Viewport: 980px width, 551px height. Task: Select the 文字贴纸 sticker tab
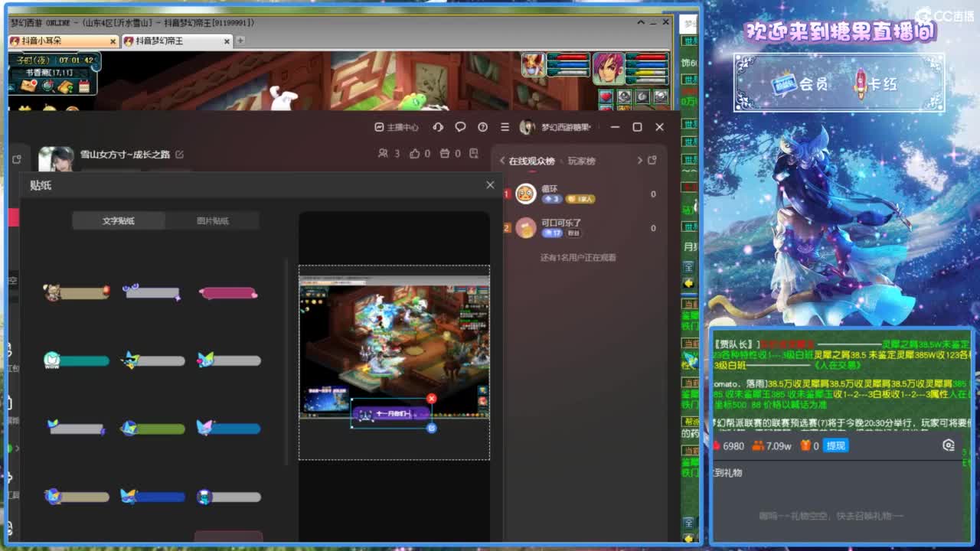click(x=119, y=221)
